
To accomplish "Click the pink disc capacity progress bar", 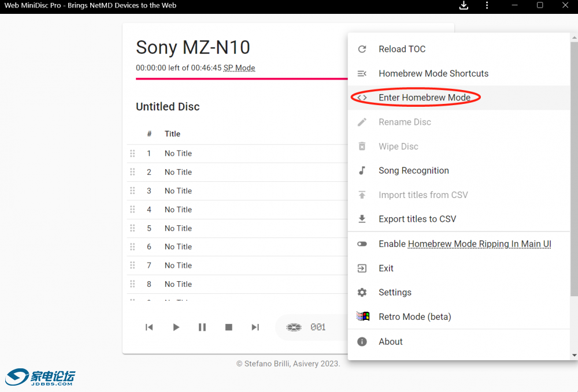I will [x=242, y=79].
